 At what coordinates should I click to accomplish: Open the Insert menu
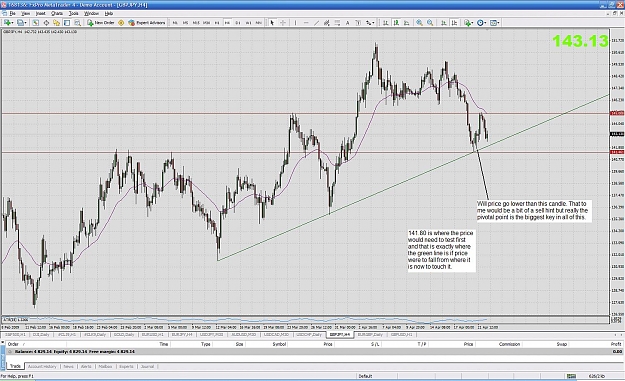(x=41, y=14)
